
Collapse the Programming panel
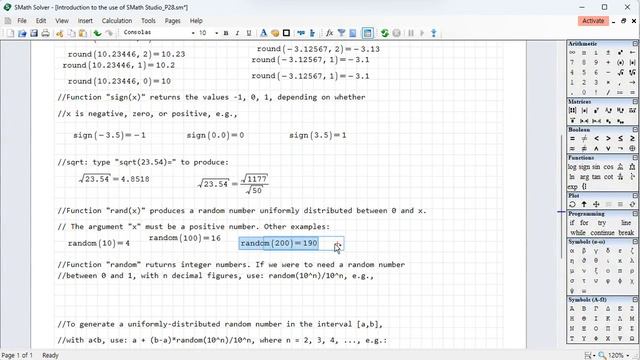635,213
